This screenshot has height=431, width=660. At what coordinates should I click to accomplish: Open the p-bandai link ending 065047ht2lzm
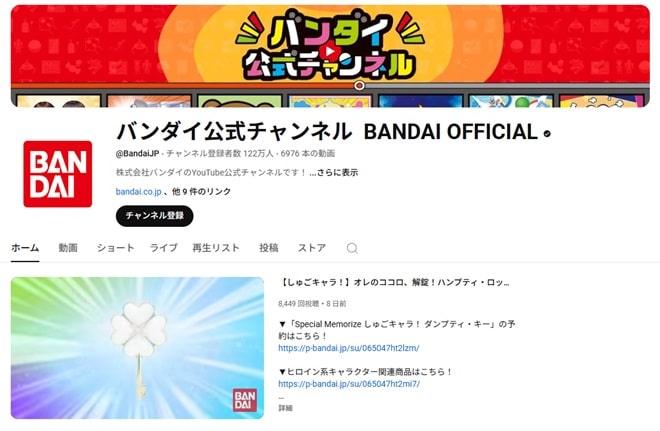pyautogui.click(x=349, y=348)
